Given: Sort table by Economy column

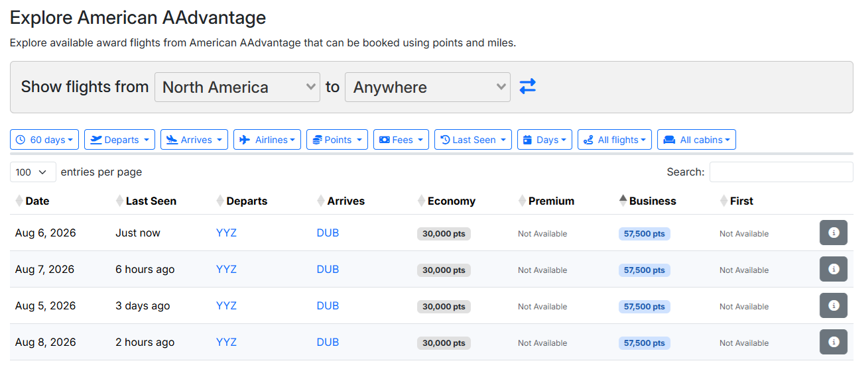Looking at the screenshot, I should (x=447, y=201).
